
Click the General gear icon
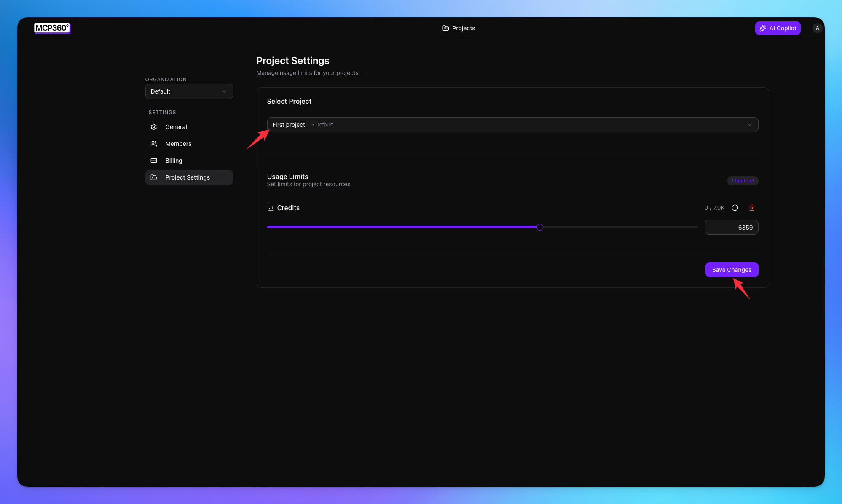tap(154, 127)
